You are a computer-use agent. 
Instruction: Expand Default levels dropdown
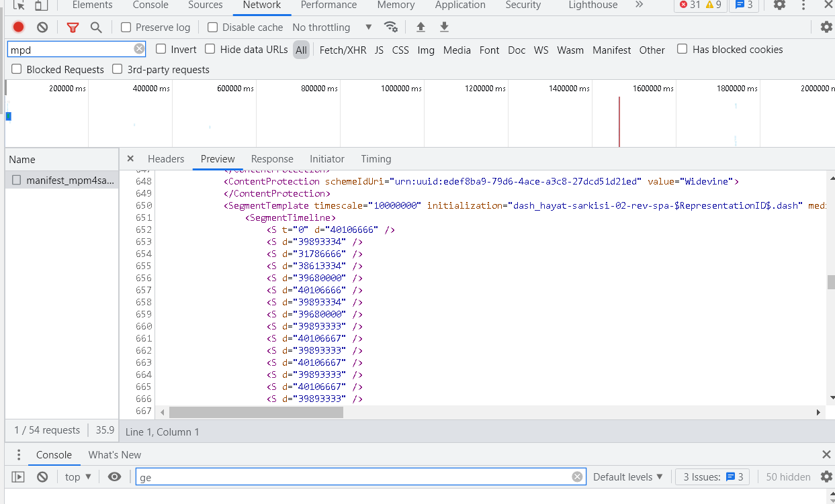(x=627, y=477)
